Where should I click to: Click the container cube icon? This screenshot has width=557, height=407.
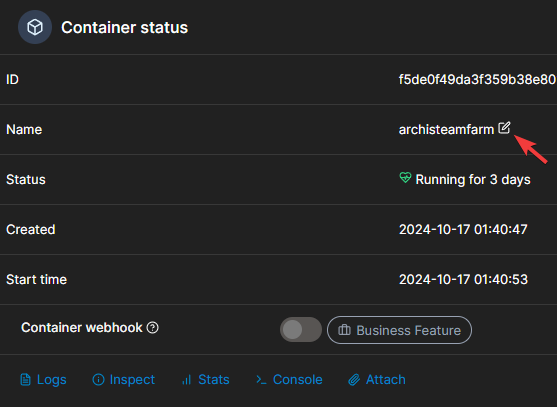point(35,27)
